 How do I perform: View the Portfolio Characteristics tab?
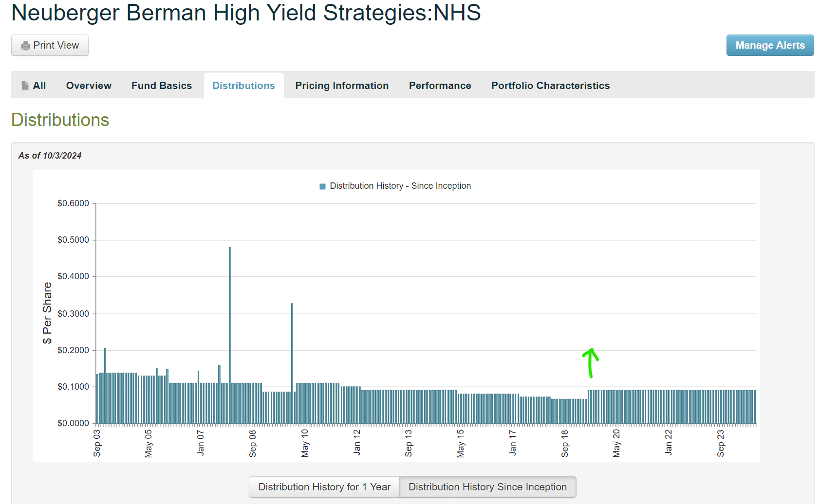point(550,86)
